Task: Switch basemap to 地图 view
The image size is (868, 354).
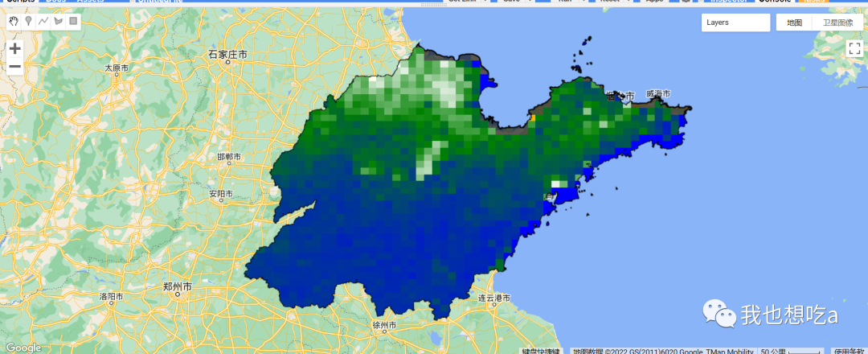Action: [x=794, y=23]
